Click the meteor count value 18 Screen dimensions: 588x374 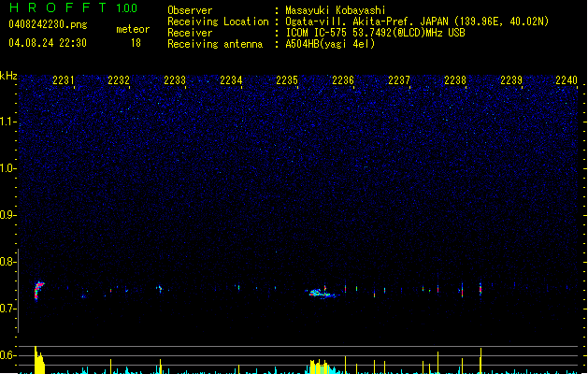coord(136,43)
